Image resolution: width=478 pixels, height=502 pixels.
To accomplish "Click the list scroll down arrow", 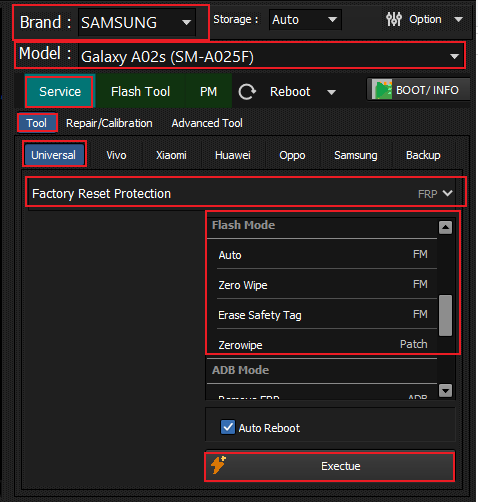I will [445, 390].
